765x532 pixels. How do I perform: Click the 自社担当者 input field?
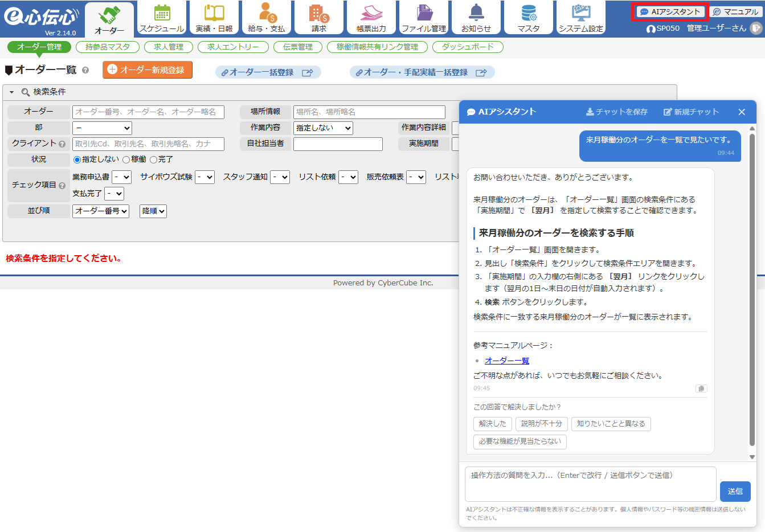[338, 144]
